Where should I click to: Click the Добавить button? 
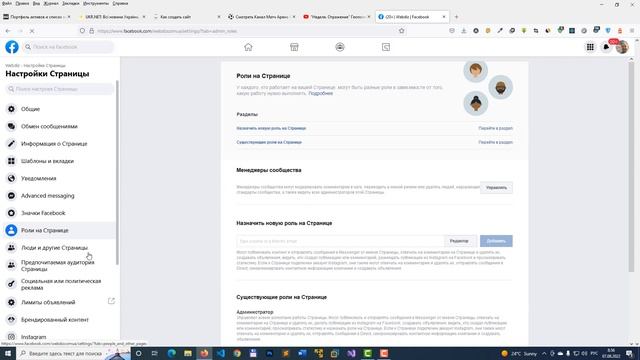coord(496,241)
